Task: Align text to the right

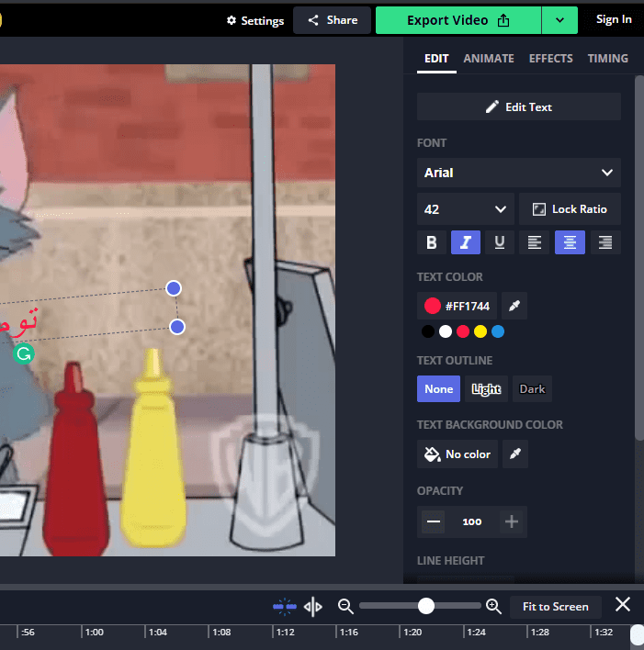Action: [604, 242]
